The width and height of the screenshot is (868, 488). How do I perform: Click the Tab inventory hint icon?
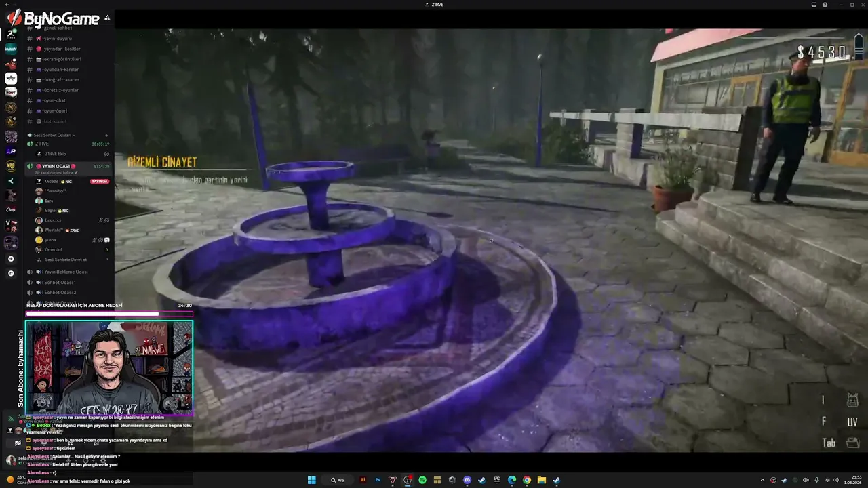[x=852, y=443]
